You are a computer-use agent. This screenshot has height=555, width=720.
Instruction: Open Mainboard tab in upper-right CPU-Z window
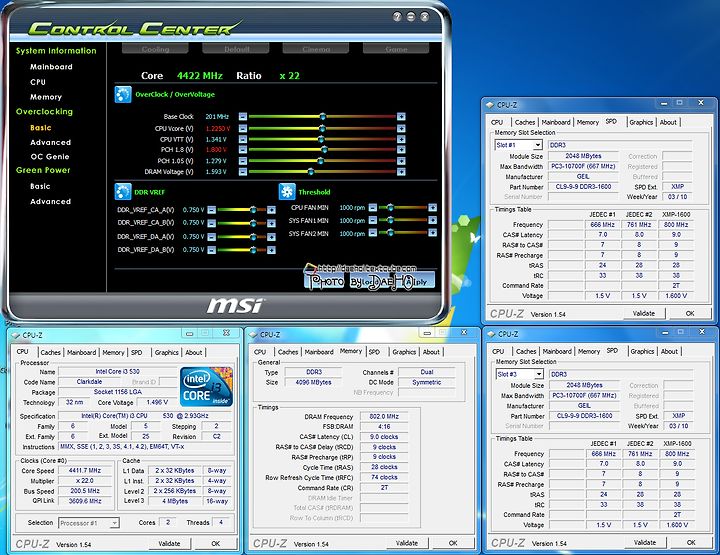point(556,122)
